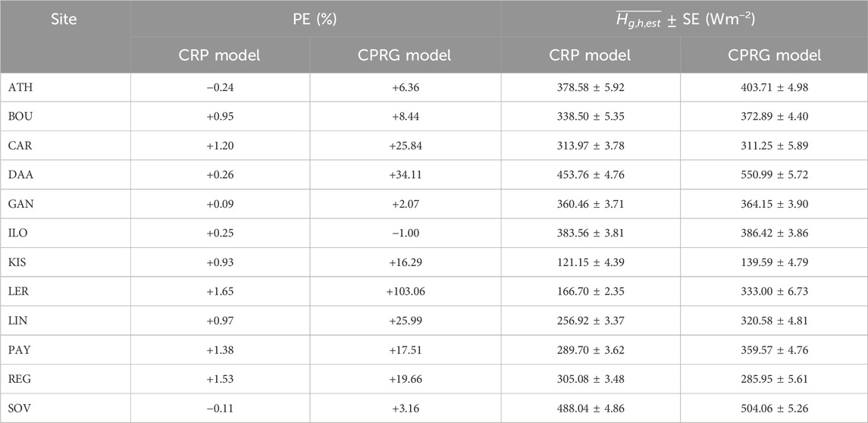Image resolution: width=868 pixels, height=423 pixels.
Task: Click the BOU site row label
Action: pyautogui.click(x=18, y=116)
